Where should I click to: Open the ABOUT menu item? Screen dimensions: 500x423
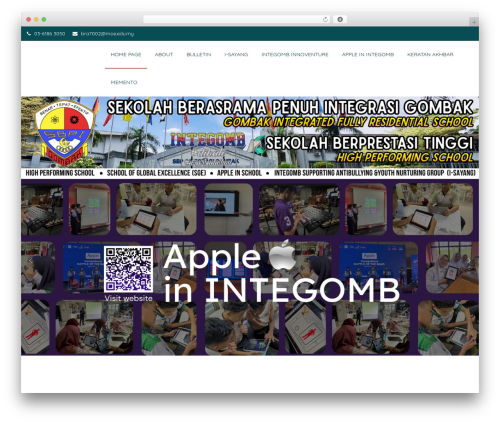(164, 54)
